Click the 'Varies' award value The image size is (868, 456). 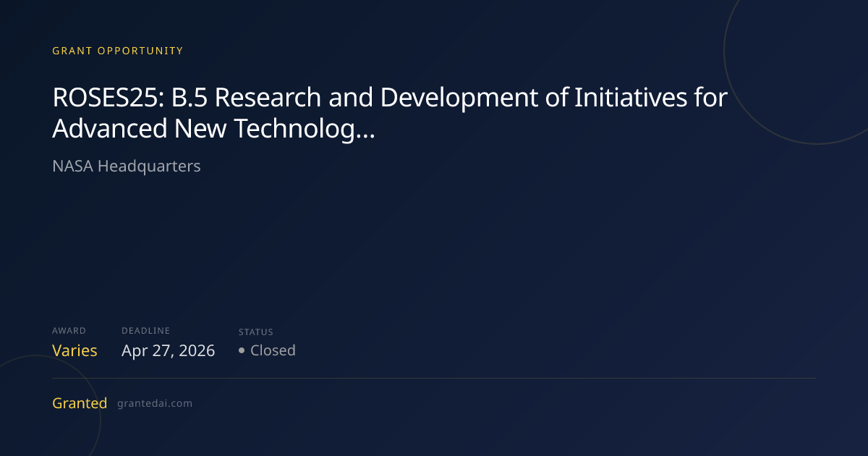click(75, 350)
